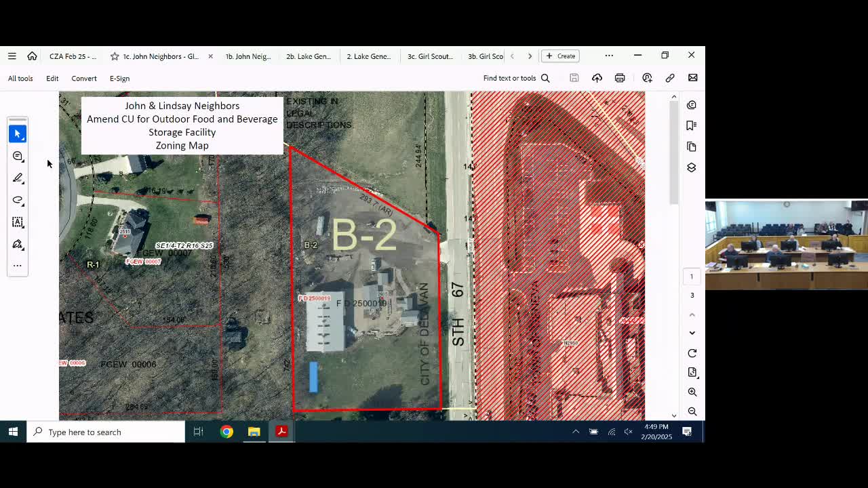Choose the Add comment tool

tap(18, 157)
